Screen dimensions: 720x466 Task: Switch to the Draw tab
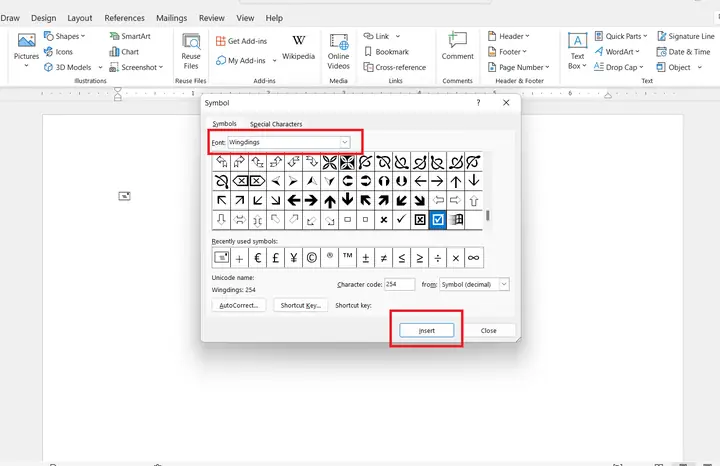(10, 18)
